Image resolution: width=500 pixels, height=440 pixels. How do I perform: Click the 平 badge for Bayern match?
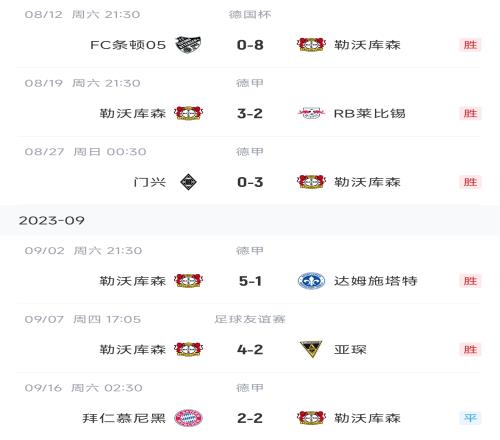click(470, 418)
